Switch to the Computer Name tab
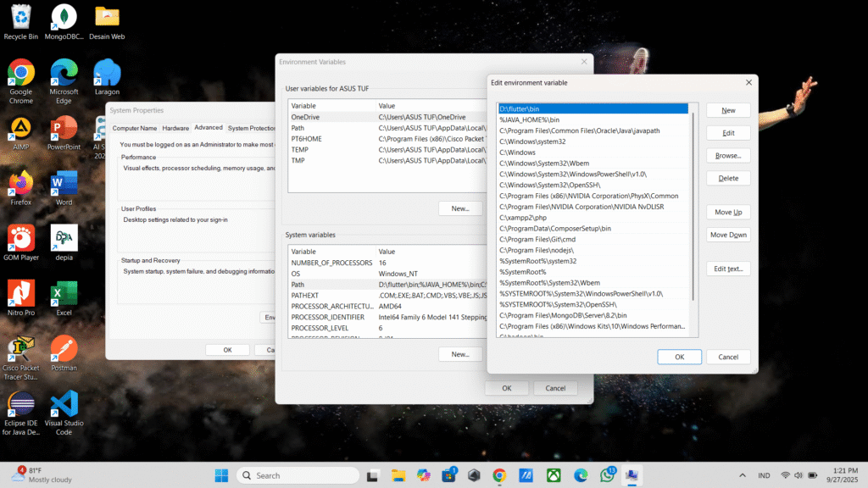Viewport: 868px width, 488px height. pyautogui.click(x=135, y=128)
